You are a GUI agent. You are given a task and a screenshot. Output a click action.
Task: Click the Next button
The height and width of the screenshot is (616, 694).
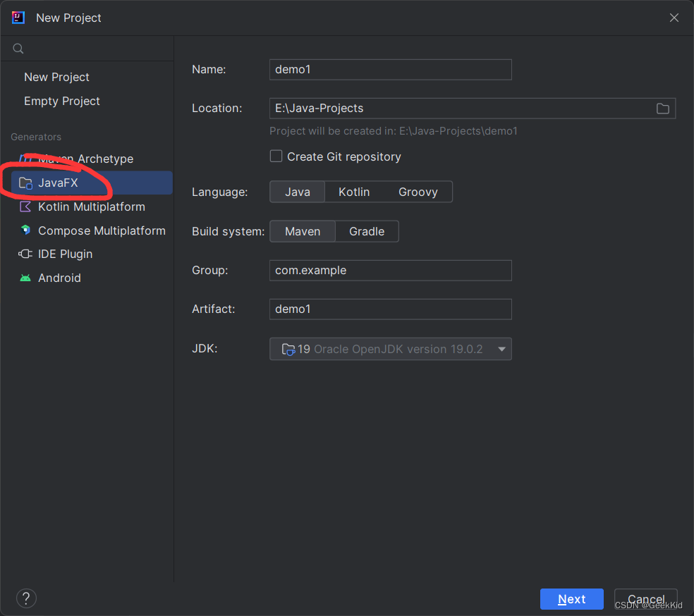click(572, 599)
